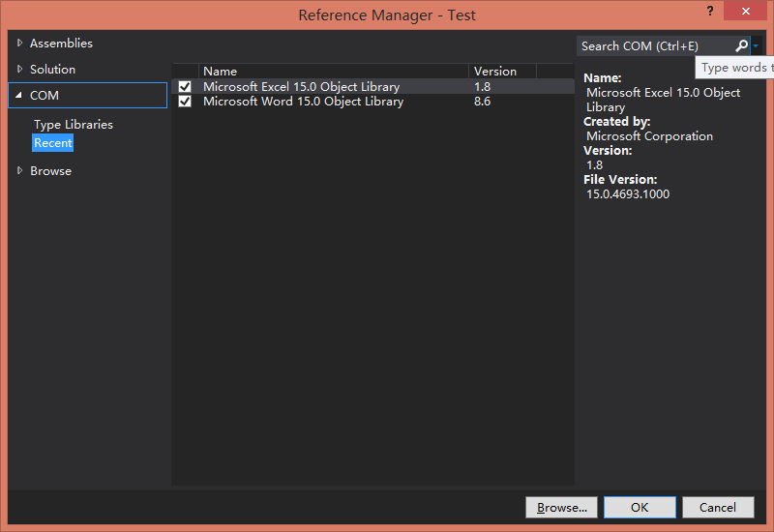Click Microsoft Corporation in details pane
This screenshot has width=774, height=532.
649,136
